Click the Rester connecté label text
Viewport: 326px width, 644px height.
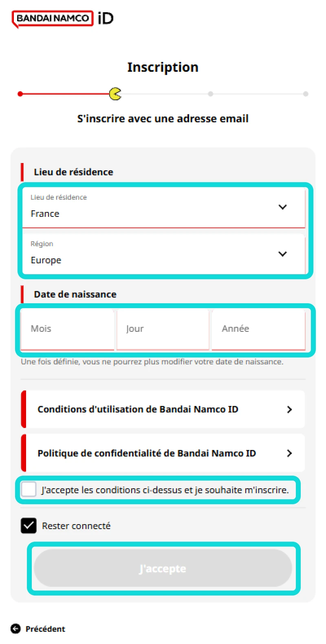[x=76, y=526]
